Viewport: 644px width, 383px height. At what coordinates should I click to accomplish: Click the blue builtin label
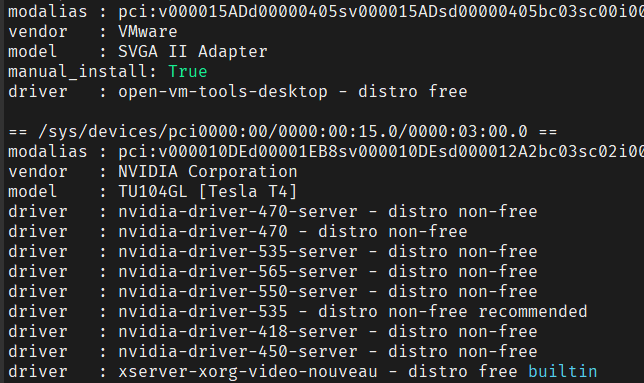point(562,372)
